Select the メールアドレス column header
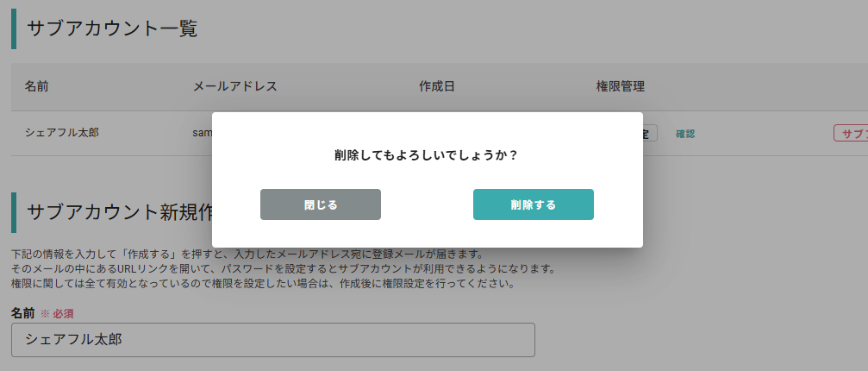This screenshot has width=868, height=371. point(234,86)
